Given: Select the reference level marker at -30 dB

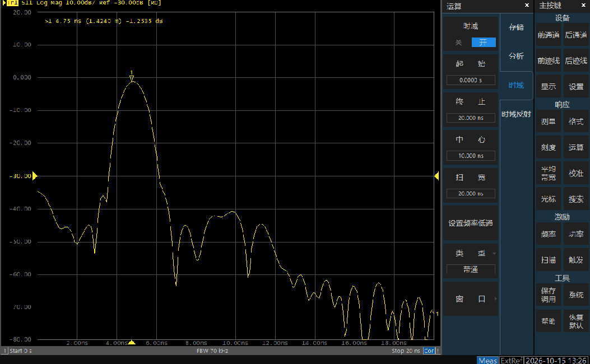Looking at the screenshot, I should point(35,176).
